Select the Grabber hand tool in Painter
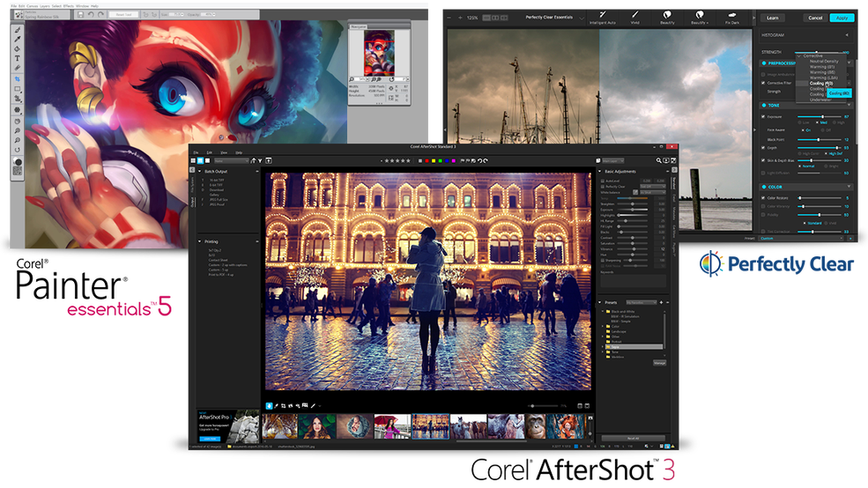868x488 pixels. 17,122
